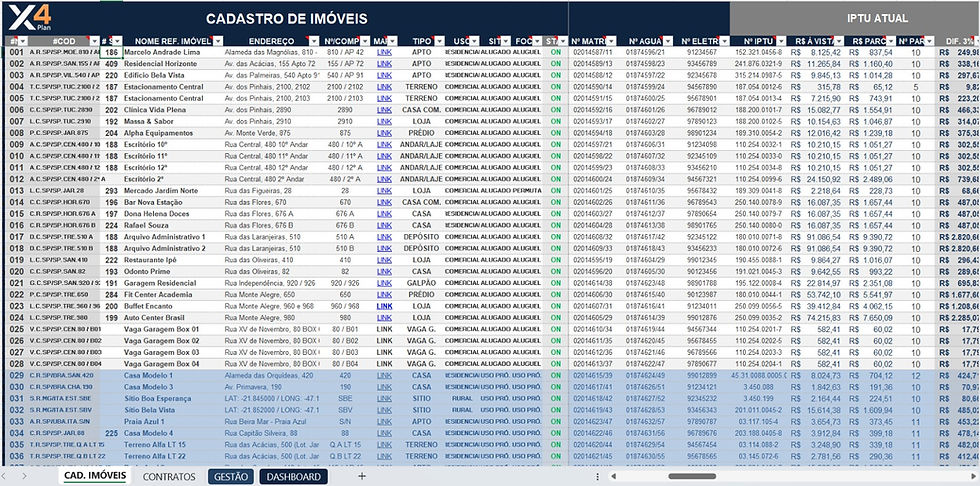Open the DASHBOARD sheet tab
This screenshot has width=980, height=486.
pyautogui.click(x=293, y=477)
